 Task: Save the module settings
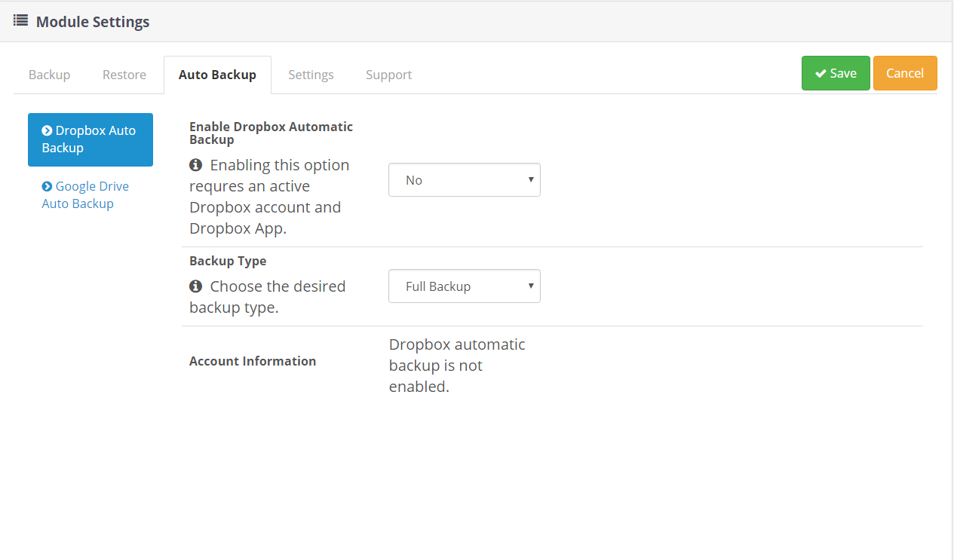pyautogui.click(x=836, y=73)
